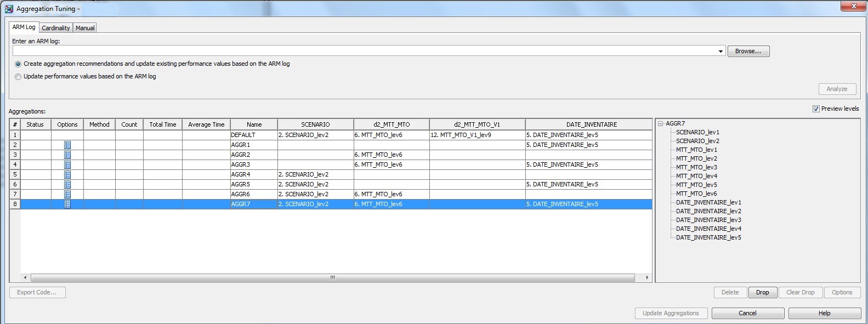Switch to the Manual tab
Viewport: 868px width, 324px height.
(x=85, y=28)
